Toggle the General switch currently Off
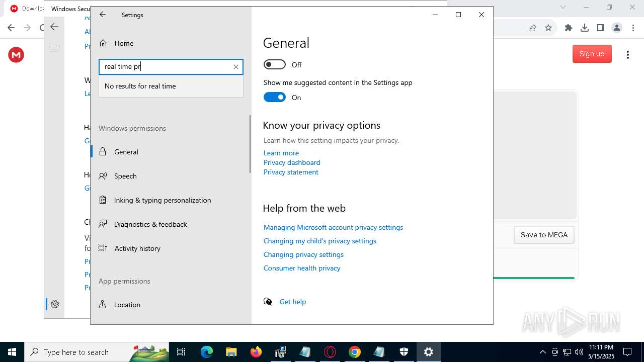The image size is (644, 362). click(275, 64)
